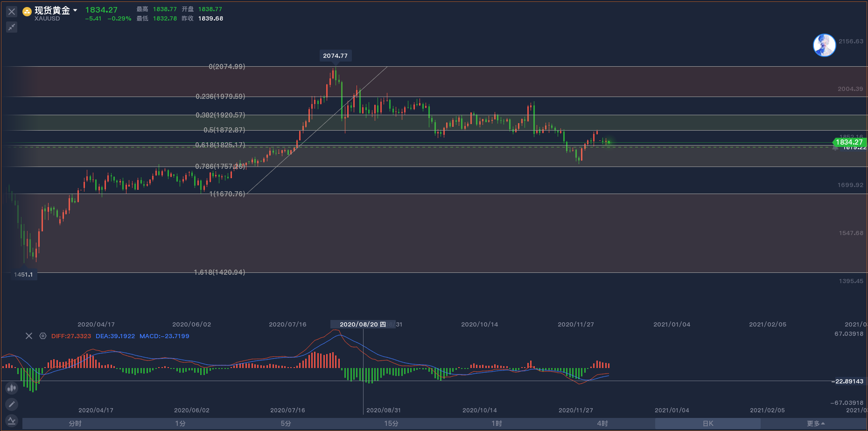Click the 0(2074.99) Fibonacci level label
Screen dimensions: 868x431
pos(227,67)
